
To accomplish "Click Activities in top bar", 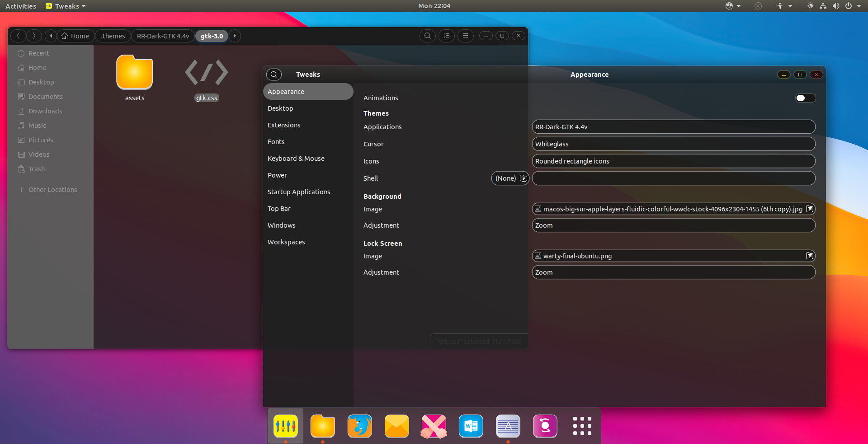I will [21, 6].
